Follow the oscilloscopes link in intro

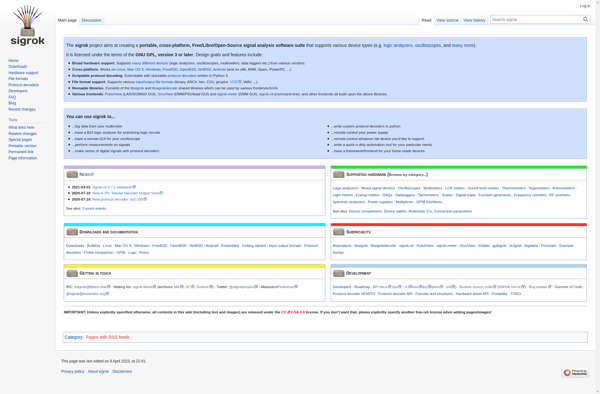tap(428, 45)
